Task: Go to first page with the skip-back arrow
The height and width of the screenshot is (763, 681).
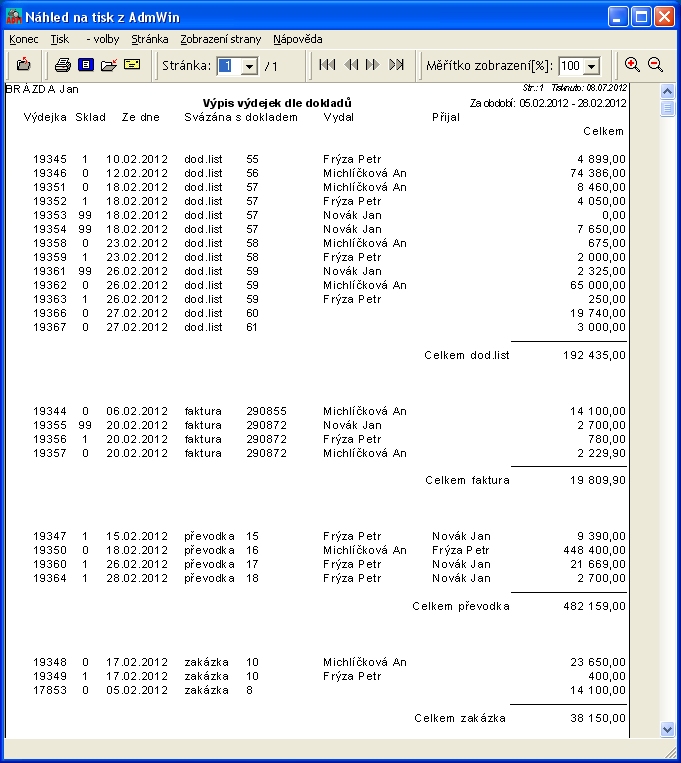Action: (x=327, y=64)
